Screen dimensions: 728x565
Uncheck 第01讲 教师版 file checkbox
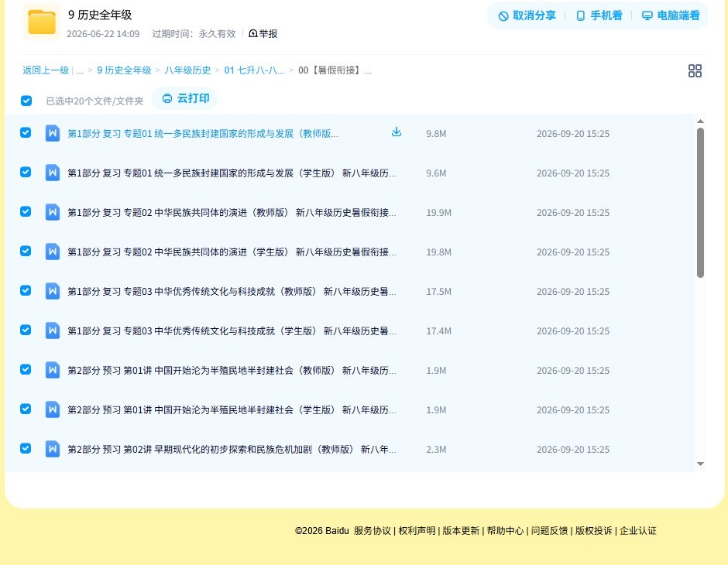tap(26, 369)
